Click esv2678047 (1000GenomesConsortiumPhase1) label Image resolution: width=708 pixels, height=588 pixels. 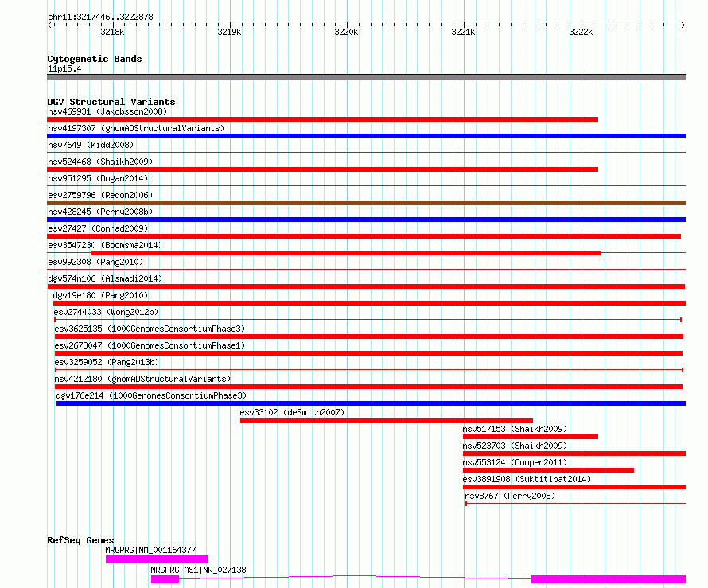click(150, 345)
